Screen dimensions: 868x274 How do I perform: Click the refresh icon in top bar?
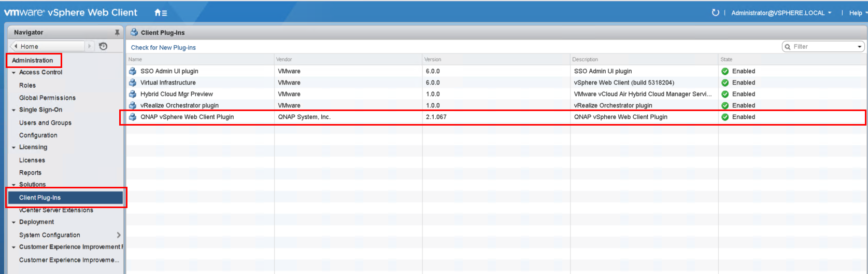[715, 12]
